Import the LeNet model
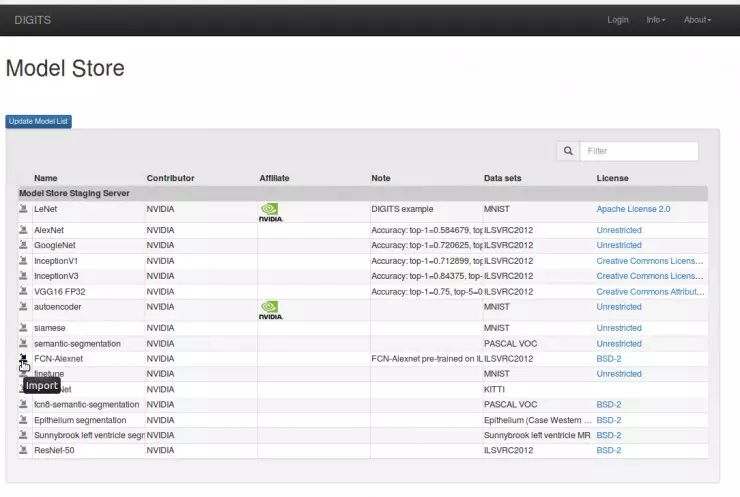 coord(23,209)
